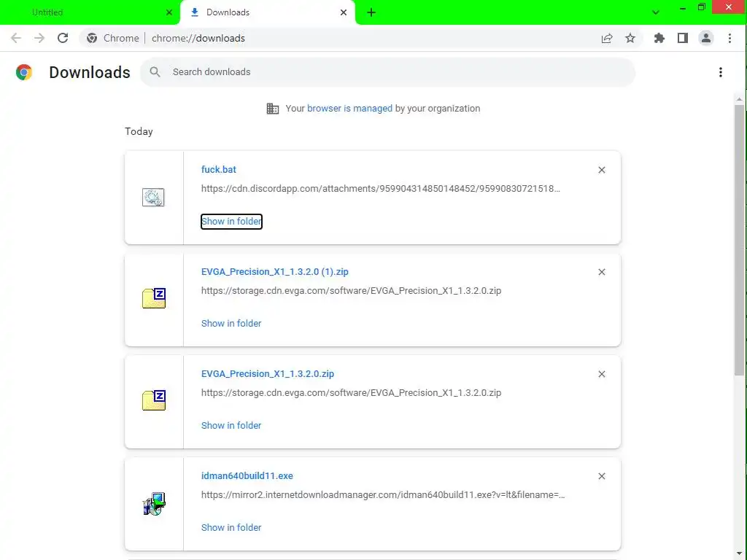Viewport: 747px width, 560px height.
Task: Open the tab search chevron in title bar
Action: pyautogui.click(x=656, y=12)
